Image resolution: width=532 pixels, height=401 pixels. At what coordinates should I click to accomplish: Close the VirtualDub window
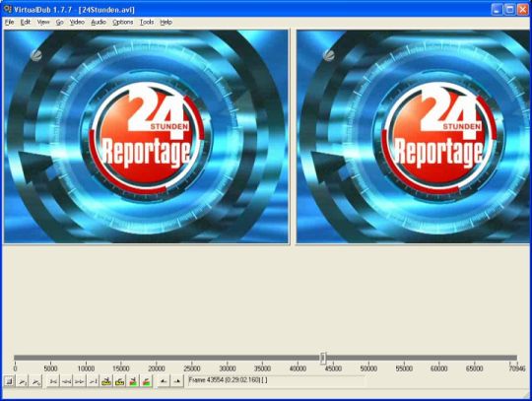523,9
